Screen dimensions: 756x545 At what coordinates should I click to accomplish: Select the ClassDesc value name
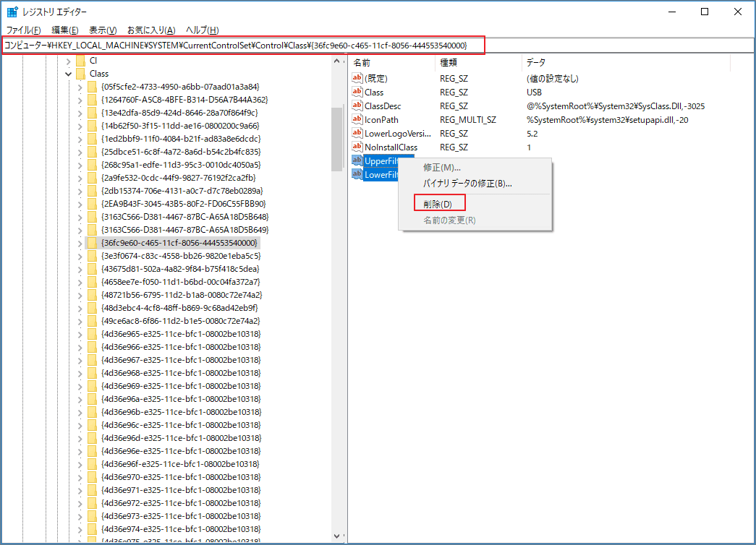tap(383, 106)
